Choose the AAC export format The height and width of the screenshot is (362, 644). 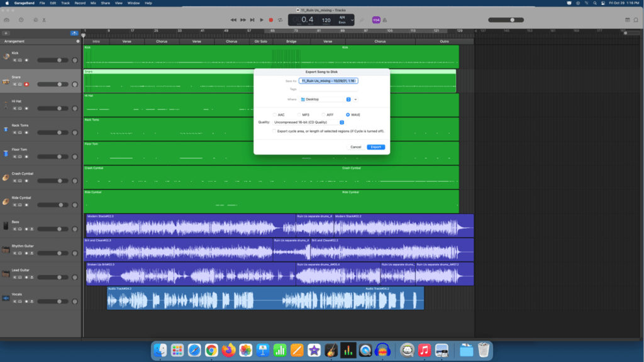coord(275,114)
